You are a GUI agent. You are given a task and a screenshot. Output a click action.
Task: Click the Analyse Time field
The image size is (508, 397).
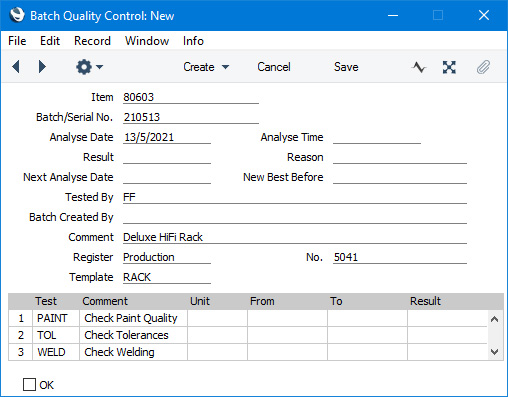click(x=377, y=137)
